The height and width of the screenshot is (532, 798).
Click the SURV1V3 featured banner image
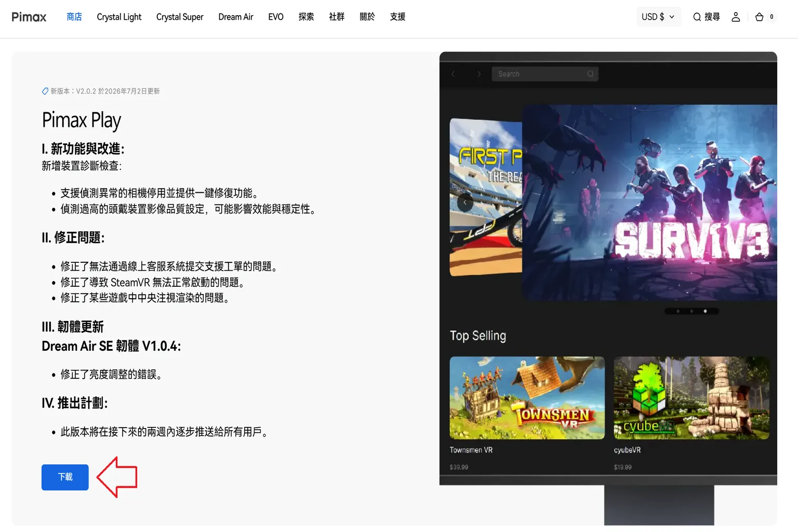pyautogui.click(x=649, y=203)
